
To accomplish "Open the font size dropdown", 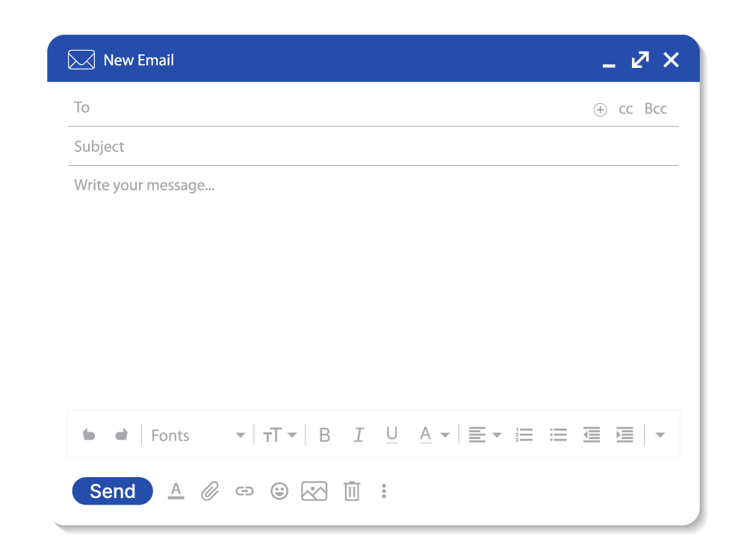I will point(280,435).
